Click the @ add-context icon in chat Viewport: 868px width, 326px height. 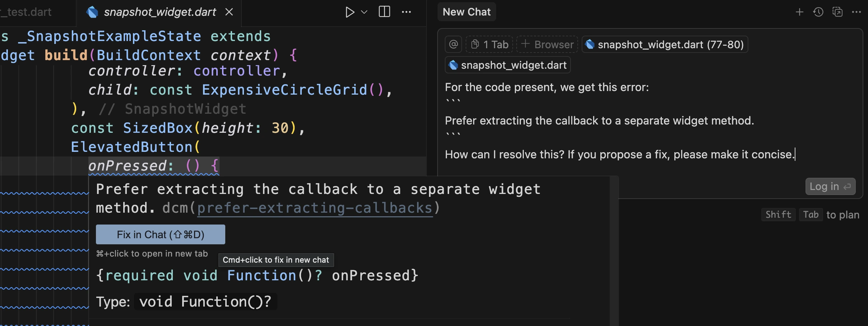[453, 44]
